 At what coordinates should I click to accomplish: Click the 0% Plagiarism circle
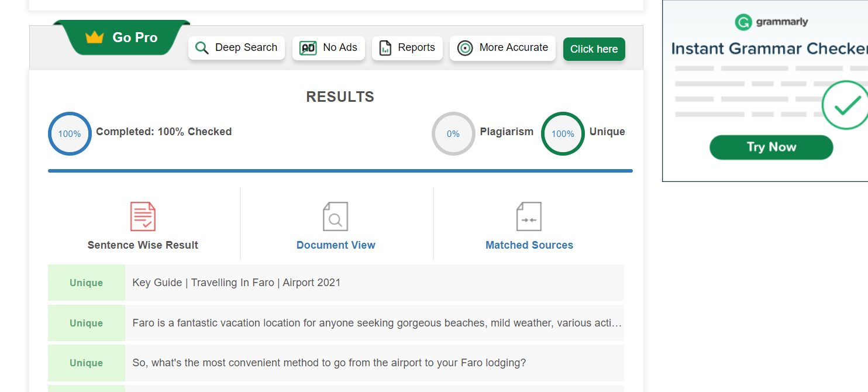tap(453, 133)
